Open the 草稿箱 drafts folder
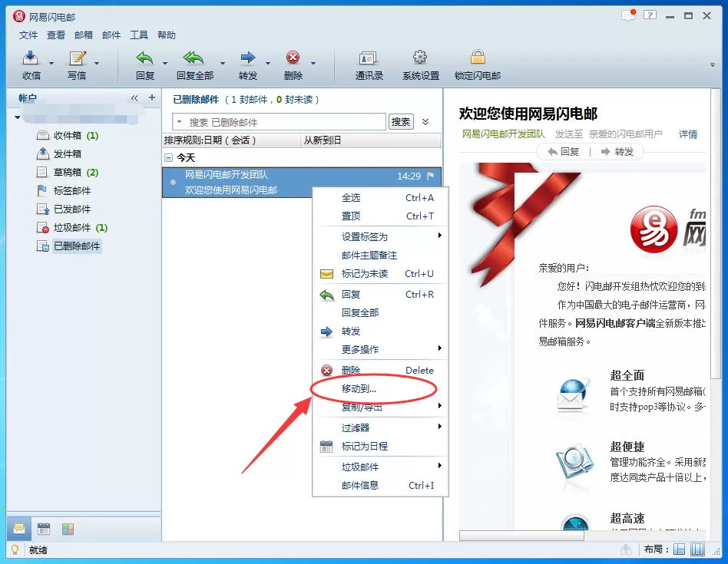Viewport: 728px width, 564px height. pyautogui.click(x=68, y=172)
